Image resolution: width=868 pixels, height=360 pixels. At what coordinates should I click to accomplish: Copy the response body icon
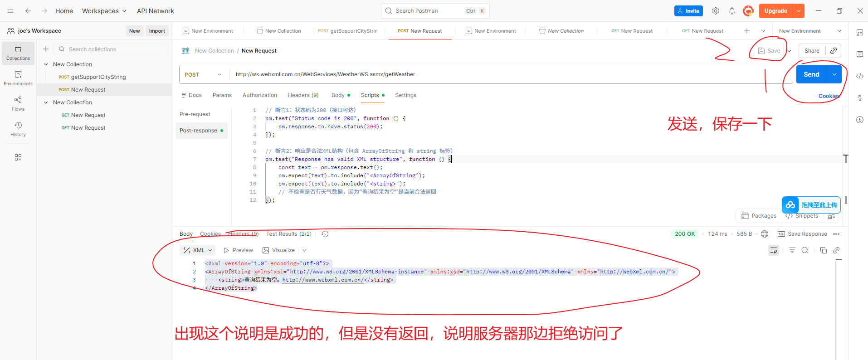pos(824,250)
